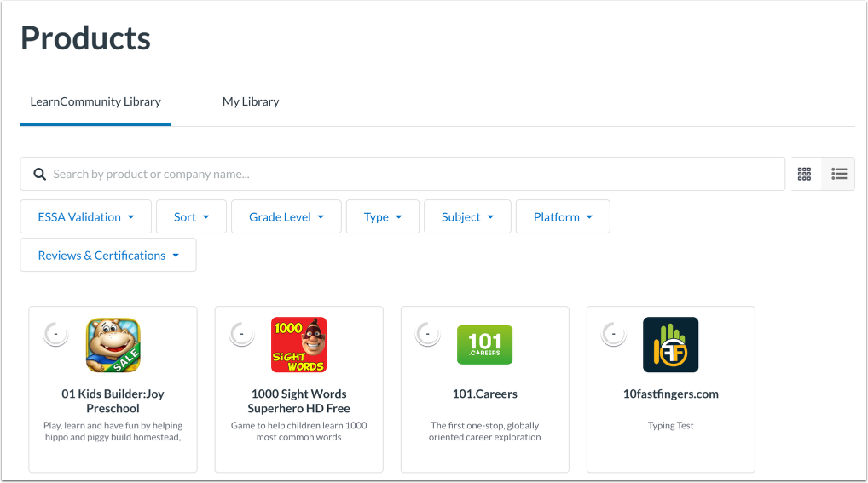Open the Platform filter dropdown
868x483 pixels.
coord(563,217)
